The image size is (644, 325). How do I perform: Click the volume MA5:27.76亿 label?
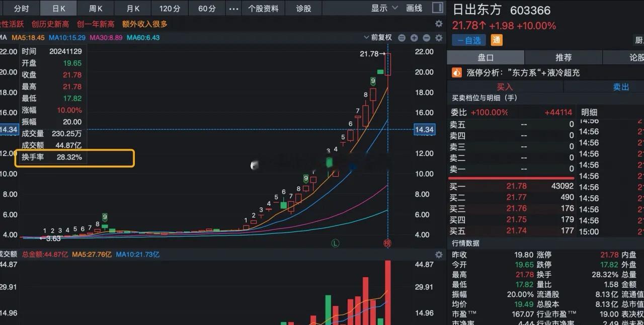92,255
